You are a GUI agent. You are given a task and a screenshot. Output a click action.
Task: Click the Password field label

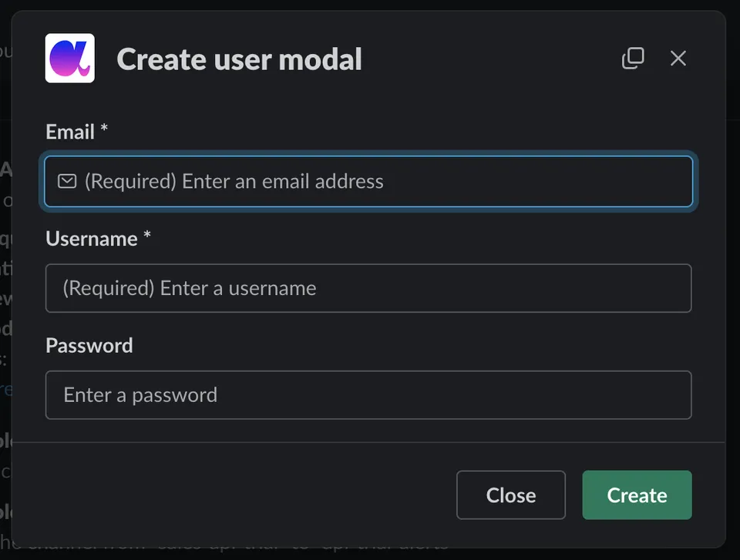click(x=89, y=346)
